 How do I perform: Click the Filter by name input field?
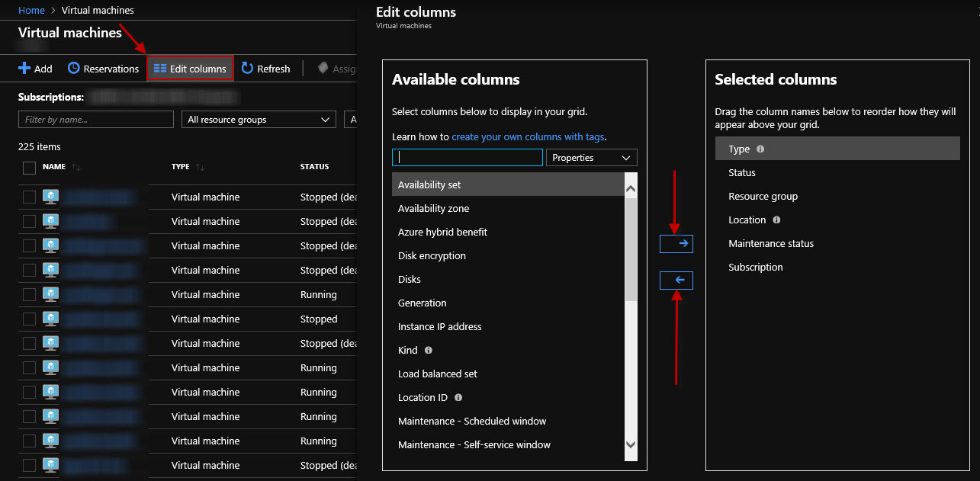tap(96, 120)
